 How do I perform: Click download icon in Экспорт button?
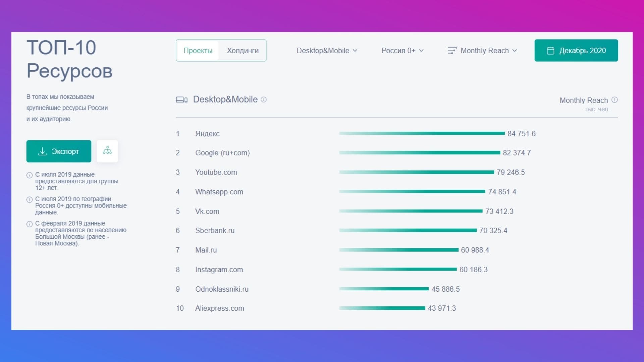click(x=42, y=151)
